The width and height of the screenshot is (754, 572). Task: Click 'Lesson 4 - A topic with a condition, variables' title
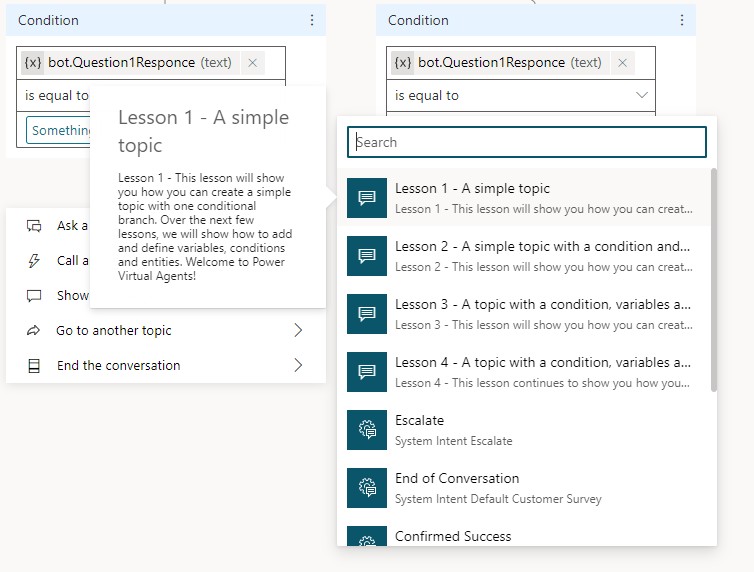point(543,362)
